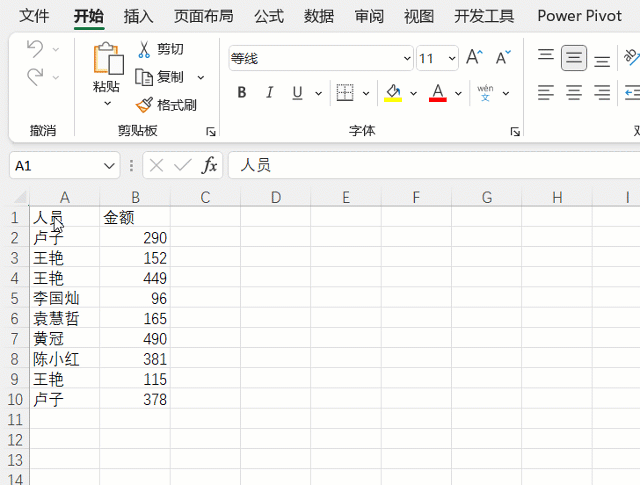Switch to the 公式 (Formulas) tab

click(268, 16)
